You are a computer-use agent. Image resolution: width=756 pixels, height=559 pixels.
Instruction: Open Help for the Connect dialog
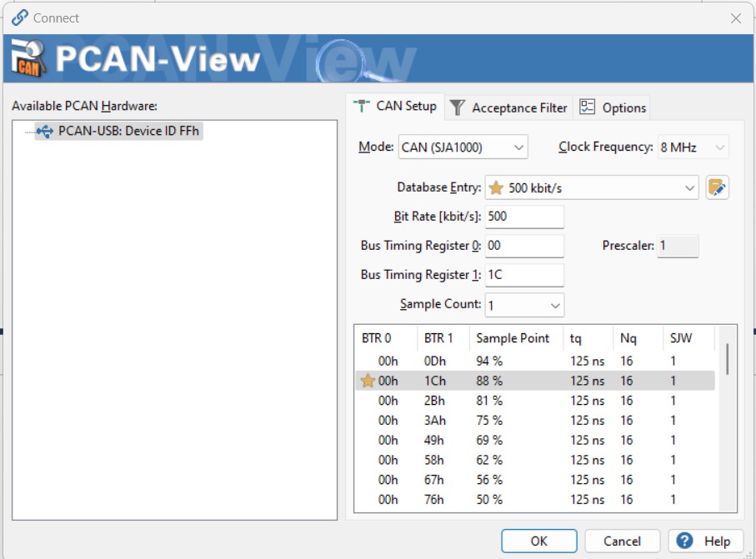[x=705, y=541]
